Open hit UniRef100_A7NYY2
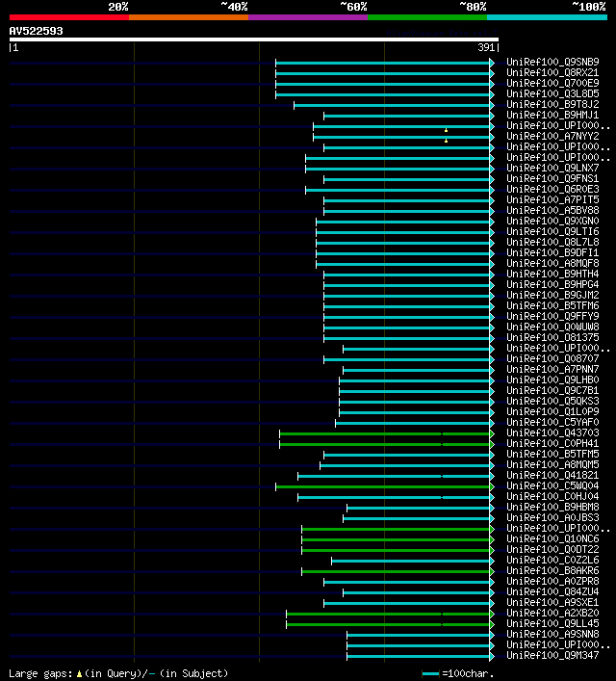 (x=552, y=137)
